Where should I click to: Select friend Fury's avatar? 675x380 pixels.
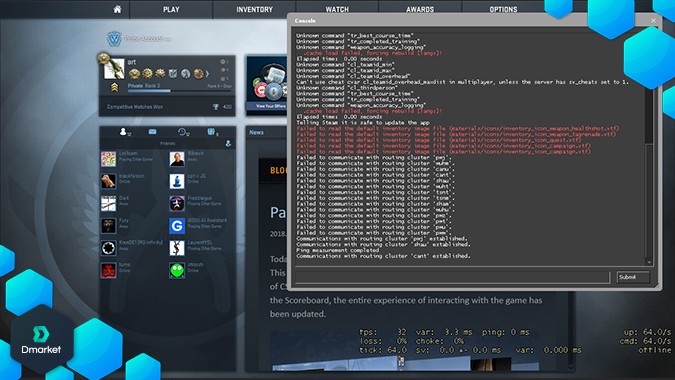108,226
